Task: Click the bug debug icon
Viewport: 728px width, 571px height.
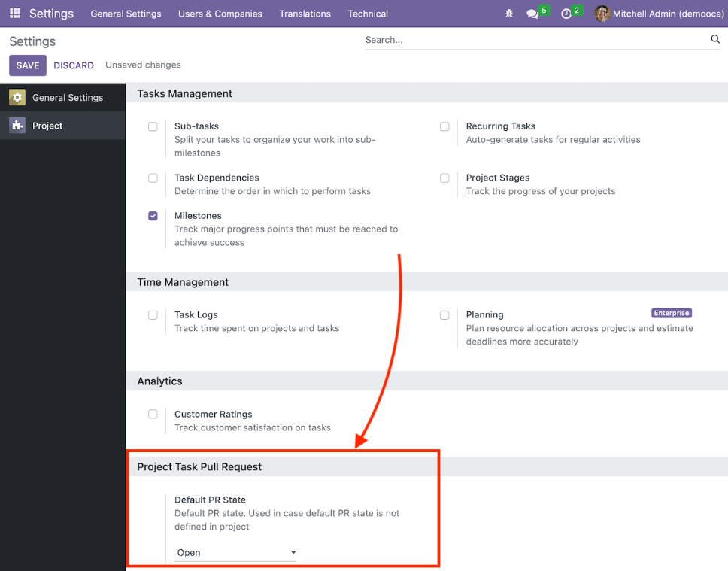Action: (508, 13)
